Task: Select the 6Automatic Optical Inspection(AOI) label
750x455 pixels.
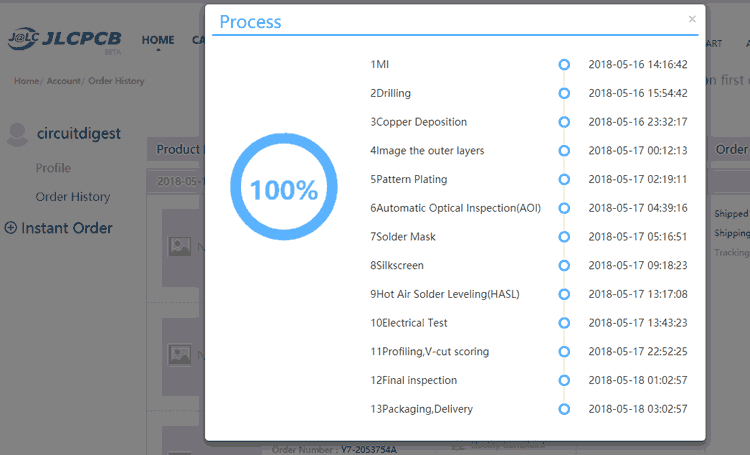Action: (455, 208)
